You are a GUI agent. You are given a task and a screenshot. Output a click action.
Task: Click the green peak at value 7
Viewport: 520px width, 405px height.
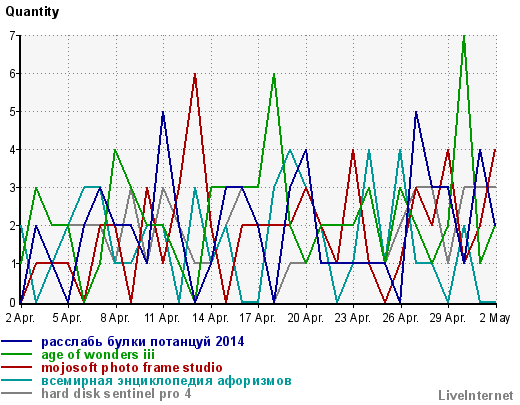(x=464, y=36)
